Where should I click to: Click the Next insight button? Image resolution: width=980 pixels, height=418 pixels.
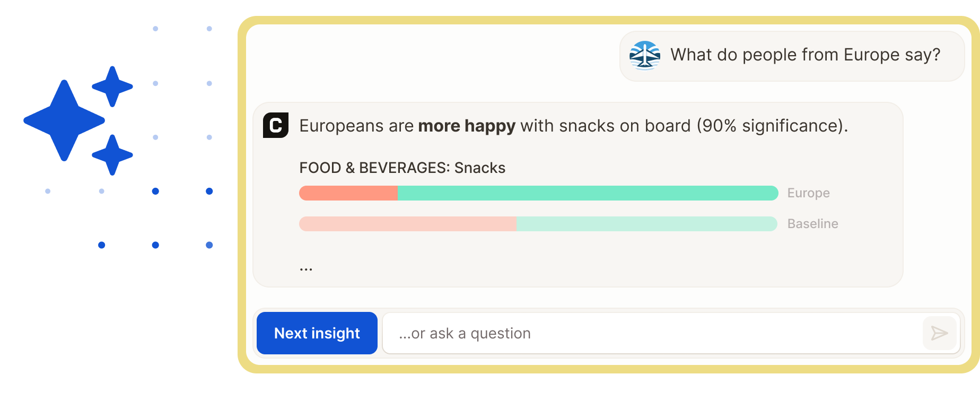[317, 333]
